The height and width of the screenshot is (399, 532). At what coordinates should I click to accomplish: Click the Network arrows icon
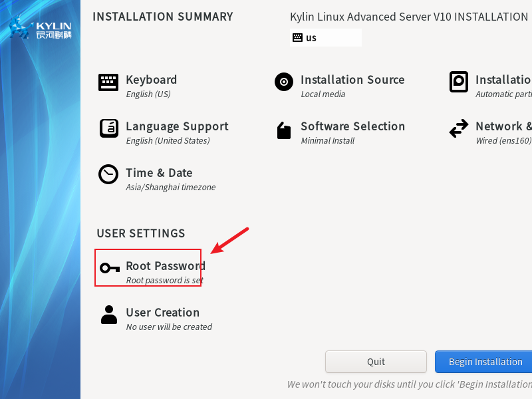(459, 129)
